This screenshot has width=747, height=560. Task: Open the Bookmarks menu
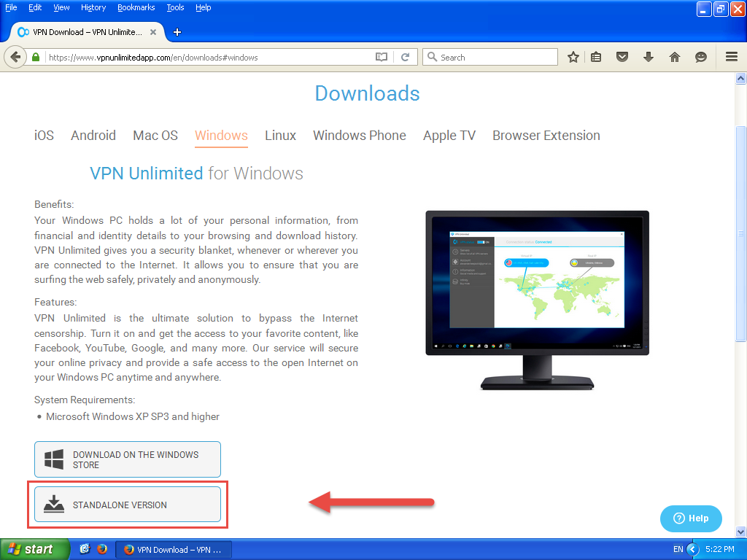click(x=136, y=7)
